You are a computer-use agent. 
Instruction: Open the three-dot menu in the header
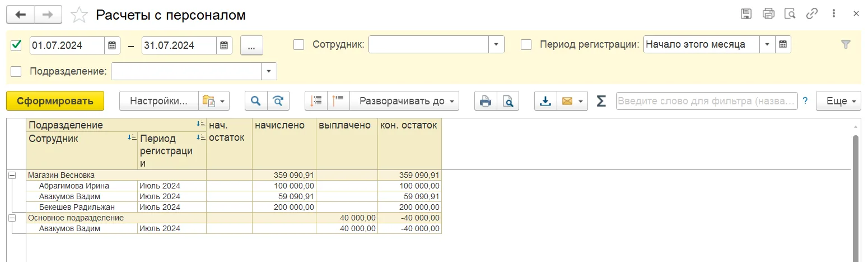834,14
